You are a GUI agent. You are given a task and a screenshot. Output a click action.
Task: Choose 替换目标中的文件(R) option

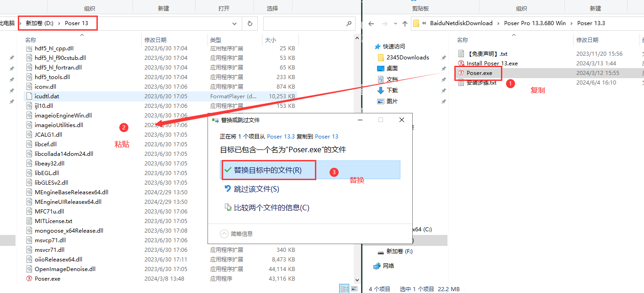pos(311,170)
